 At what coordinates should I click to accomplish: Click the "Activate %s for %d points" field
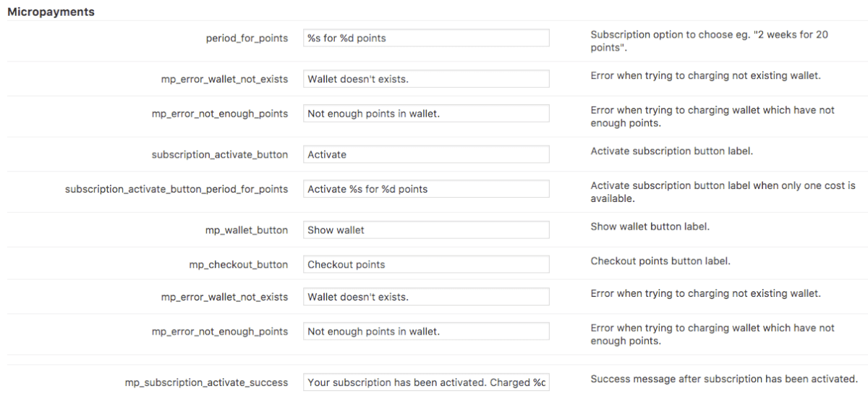tap(426, 189)
